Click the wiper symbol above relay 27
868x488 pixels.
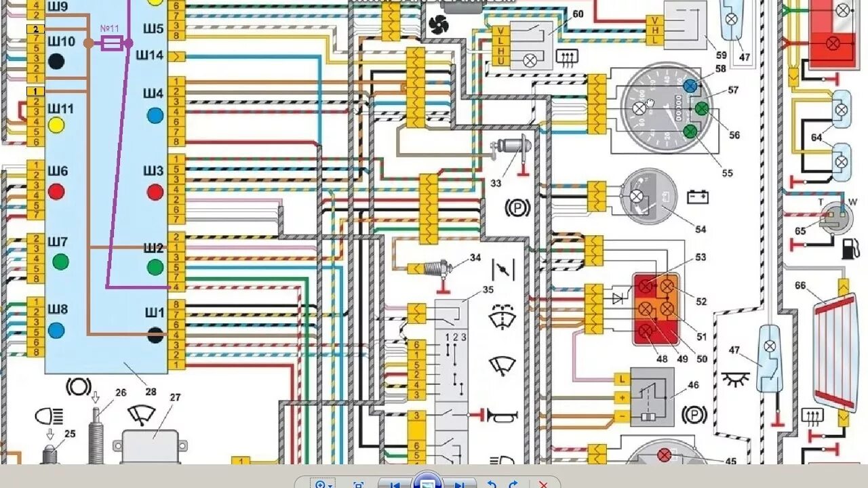(x=142, y=414)
